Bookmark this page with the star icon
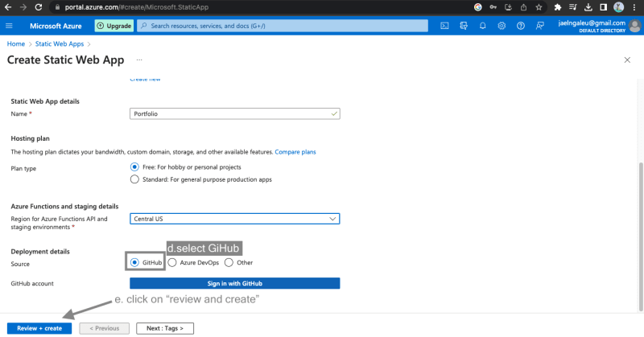Image resolution: width=644 pixels, height=337 pixels. (x=539, y=7)
